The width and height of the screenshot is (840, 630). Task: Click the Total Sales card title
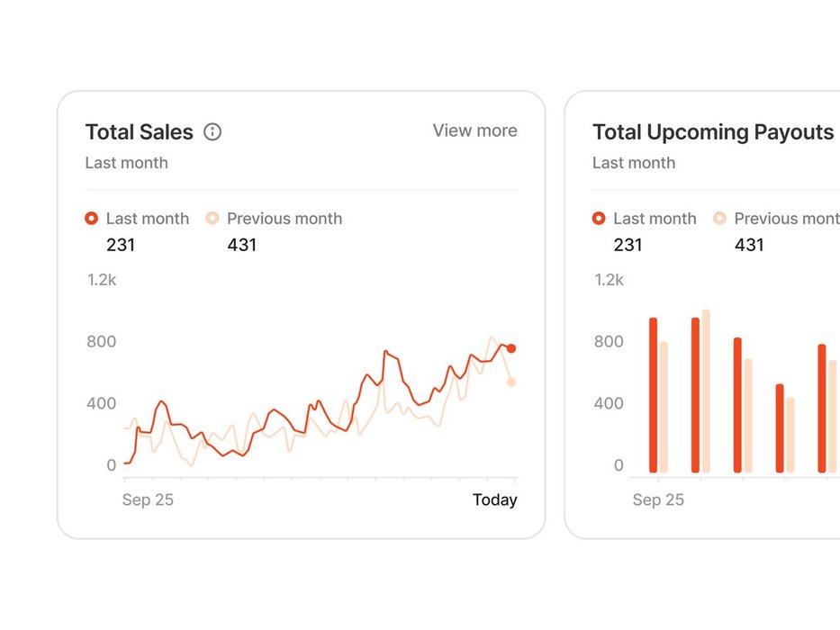[140, 132]
